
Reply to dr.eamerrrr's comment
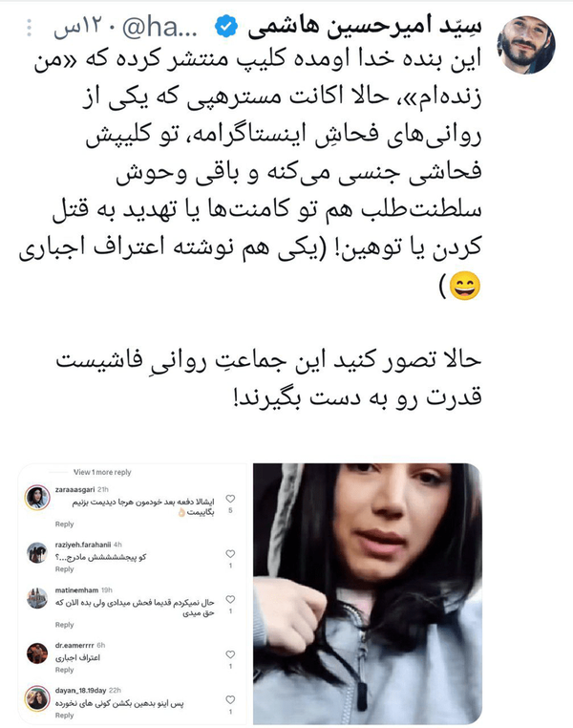[x=65, y=670]
